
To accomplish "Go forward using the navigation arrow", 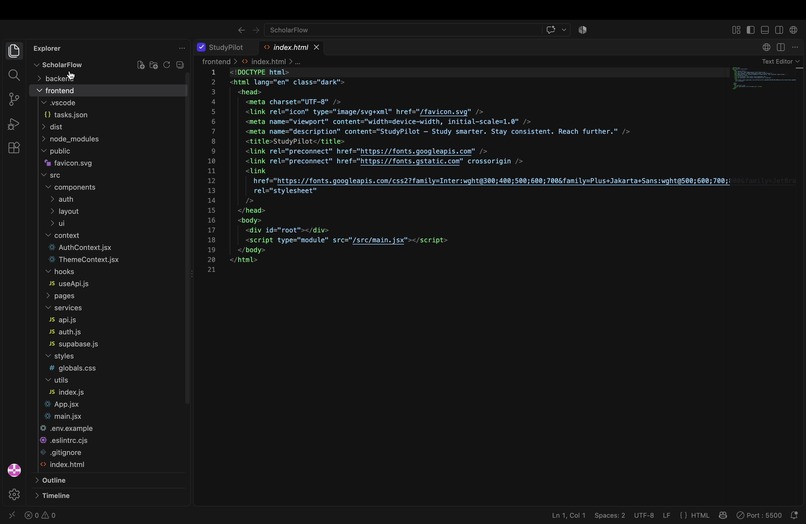I will tap(255, 30).
